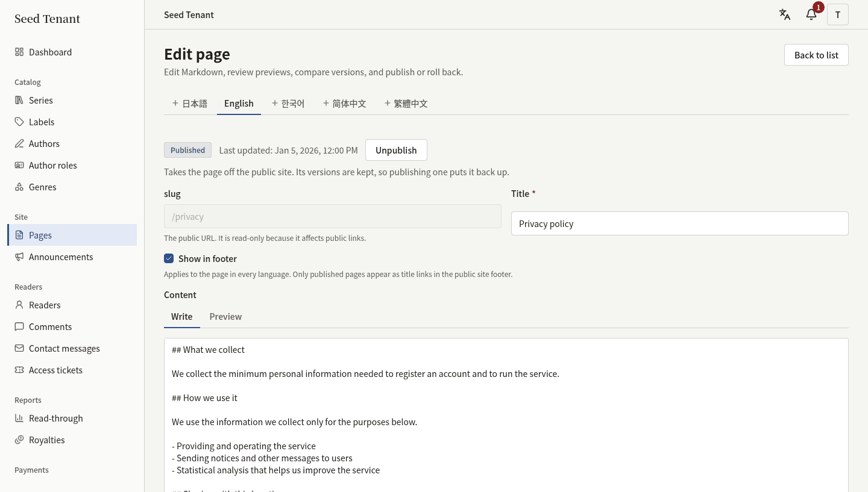Click the Published status badge

(x=187, y=150)
